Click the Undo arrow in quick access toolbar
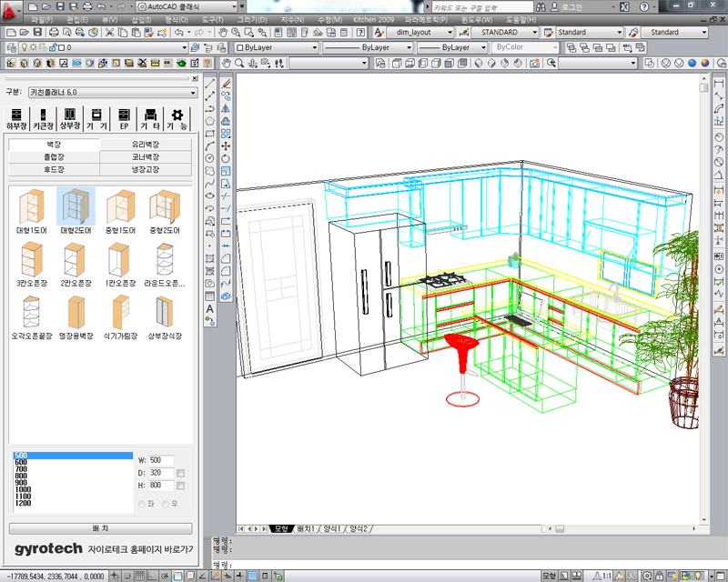 pos(102,6)
